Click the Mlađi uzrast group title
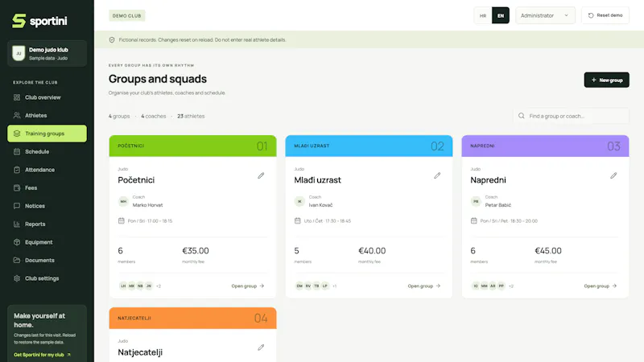 point(317,179)
